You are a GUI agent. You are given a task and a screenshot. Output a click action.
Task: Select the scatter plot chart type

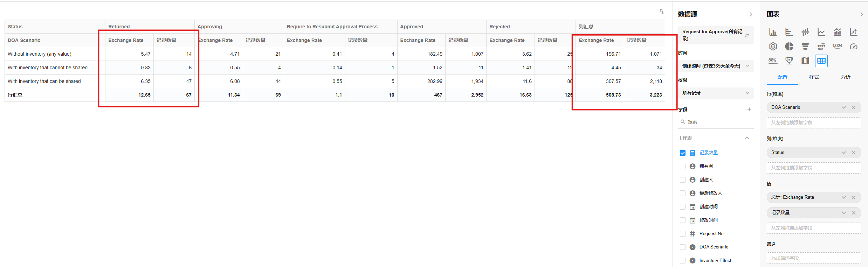854,32
